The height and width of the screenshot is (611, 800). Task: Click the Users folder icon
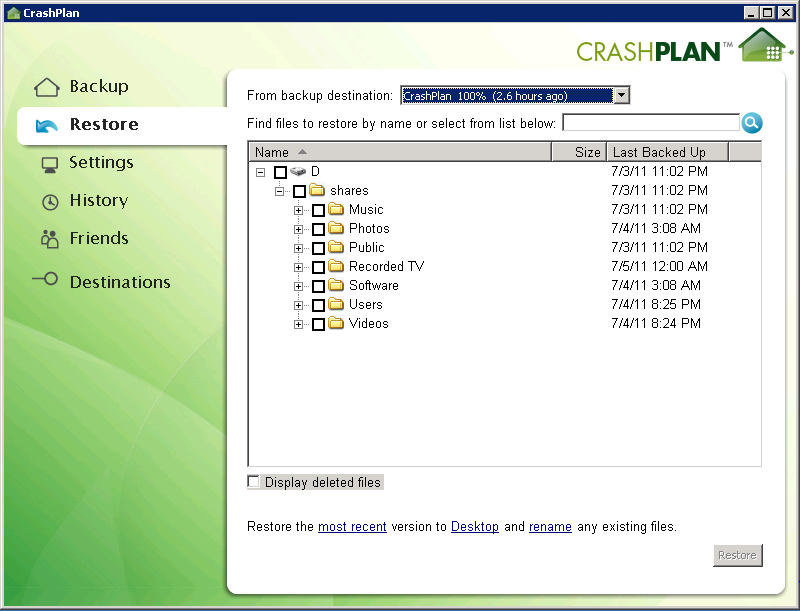[x=336, y=304]
